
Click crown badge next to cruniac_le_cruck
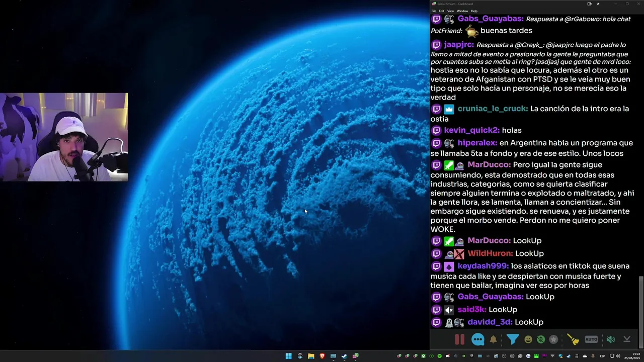[x=449, y=109]
